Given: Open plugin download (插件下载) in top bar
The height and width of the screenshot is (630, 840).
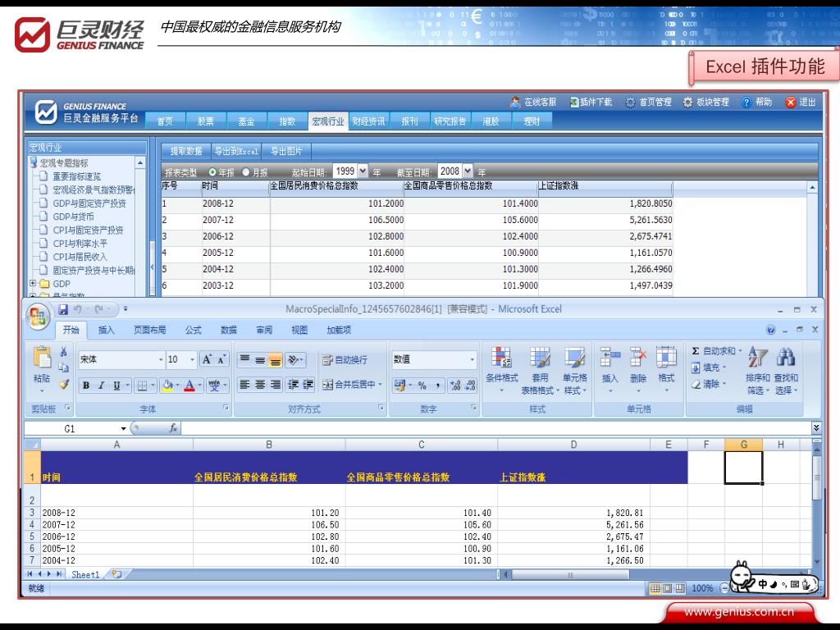Looking at the screenshot, I should click(x=591, y=103).
